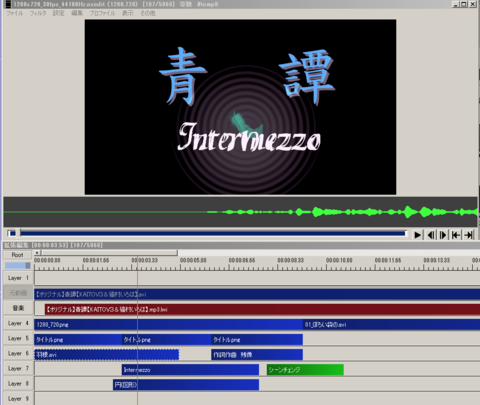Click the application icon in title bar
Viewport: 480px width, 405px height.
point(8,4)
